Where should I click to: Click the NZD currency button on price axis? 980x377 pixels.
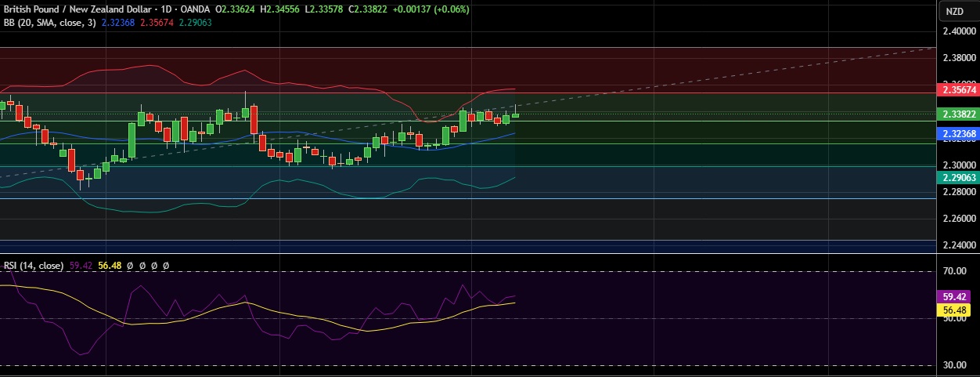pyautogui.click(x=954, y=11)
